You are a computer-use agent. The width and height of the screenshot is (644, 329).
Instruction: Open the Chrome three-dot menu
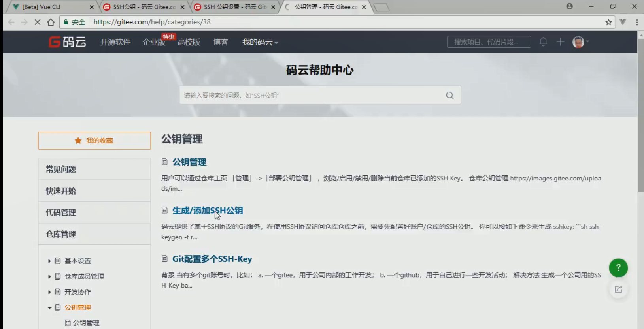coord(636,22)
